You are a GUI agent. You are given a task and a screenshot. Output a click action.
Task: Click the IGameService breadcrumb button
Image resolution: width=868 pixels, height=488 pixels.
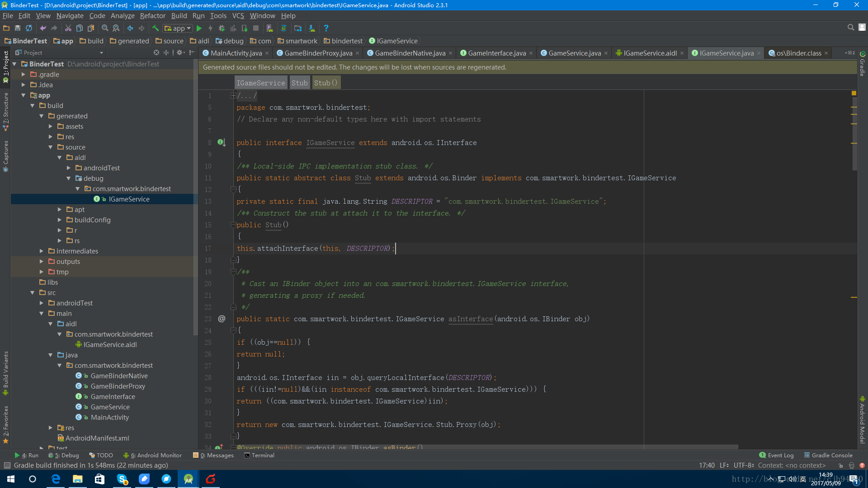tap(261, 83)
